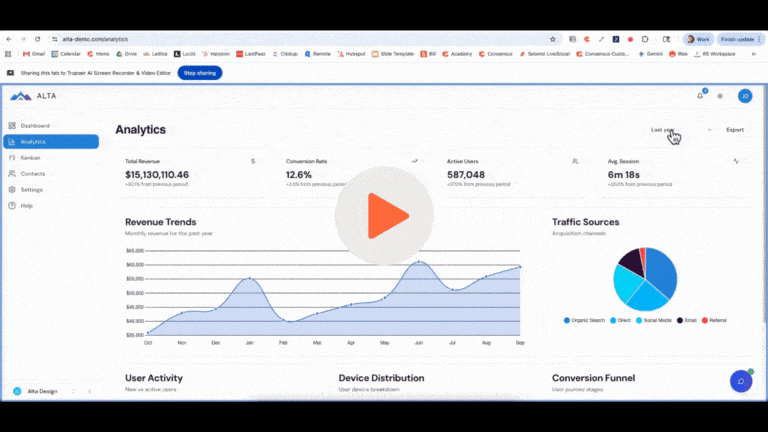Click the pulse icon on Avg. Session card

coord(736,161)
